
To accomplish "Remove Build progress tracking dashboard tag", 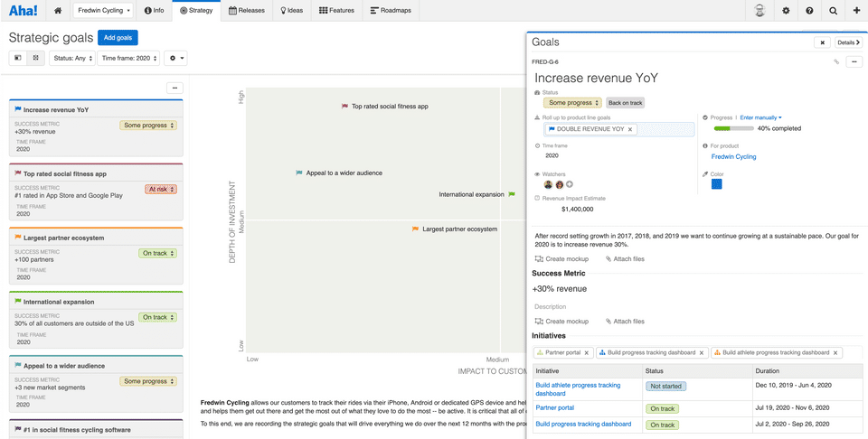I will pyautogui.click(x=702, y=353).
